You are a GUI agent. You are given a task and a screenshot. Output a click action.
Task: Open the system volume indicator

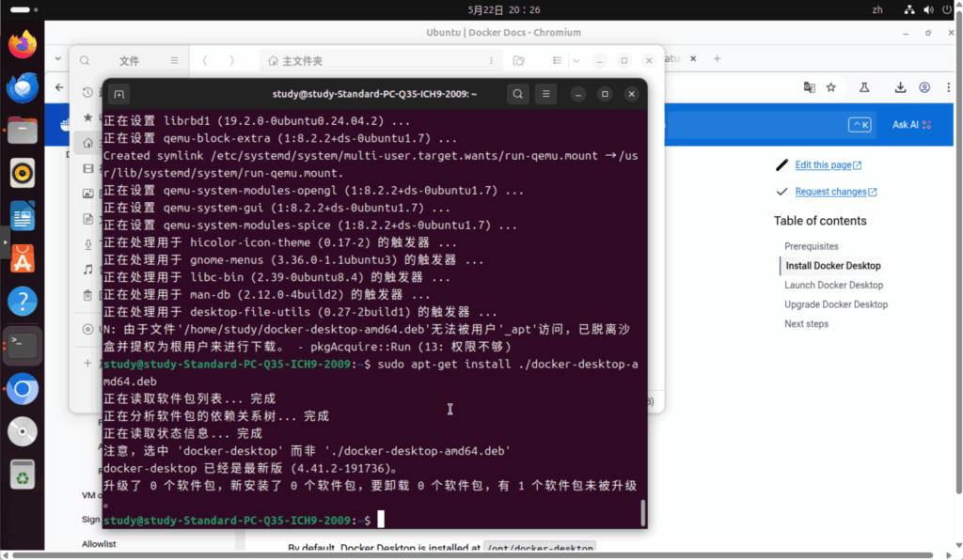(x=928, y=9)
